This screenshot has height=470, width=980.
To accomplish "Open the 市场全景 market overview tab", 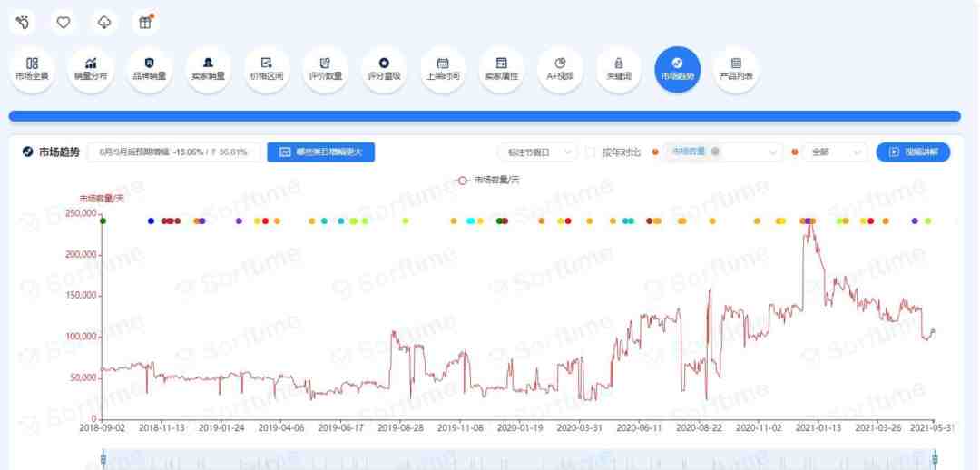I will click(x=32, y=69).
